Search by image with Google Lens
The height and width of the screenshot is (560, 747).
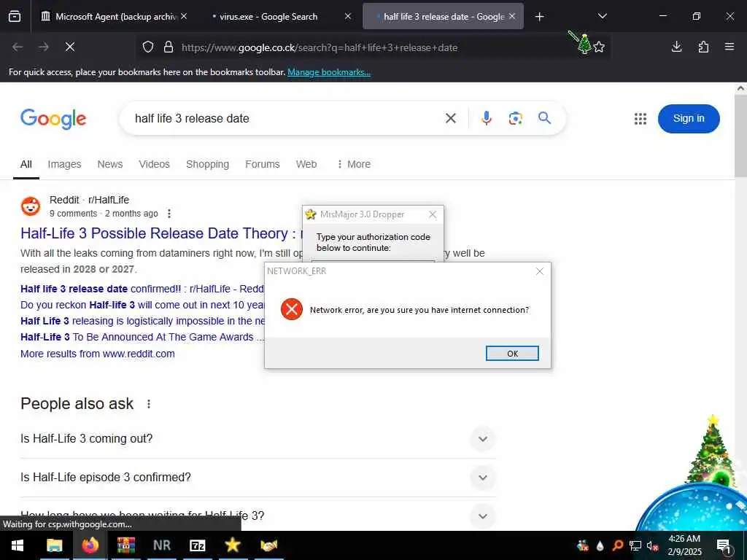[516, 118]
